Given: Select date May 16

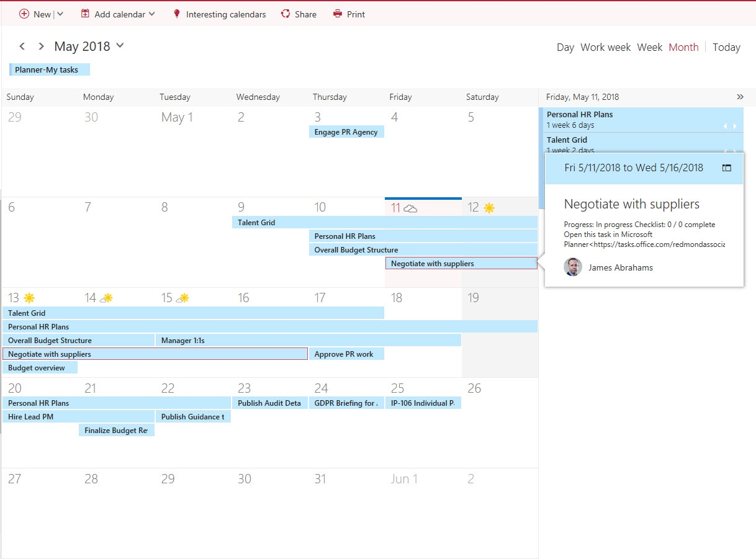Looking at the screenshot, I should (243, 298).
